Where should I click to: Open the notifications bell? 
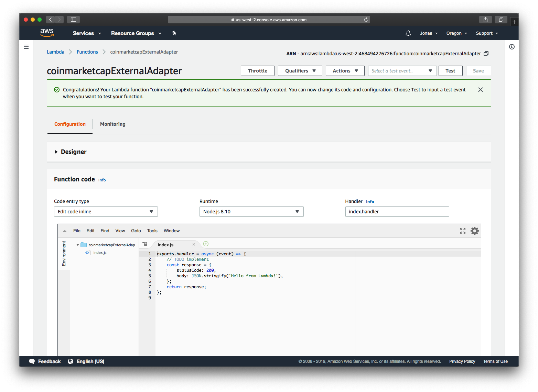[x=408, y=33]
